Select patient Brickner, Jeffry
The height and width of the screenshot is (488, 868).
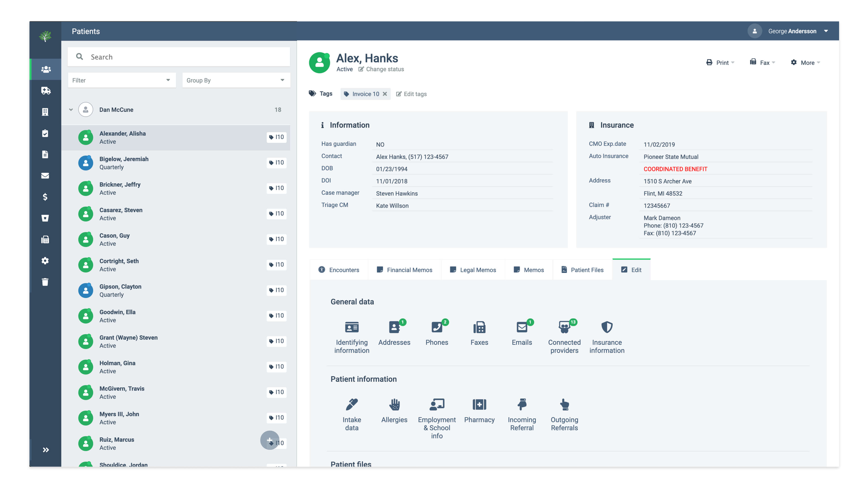(176, 189)
